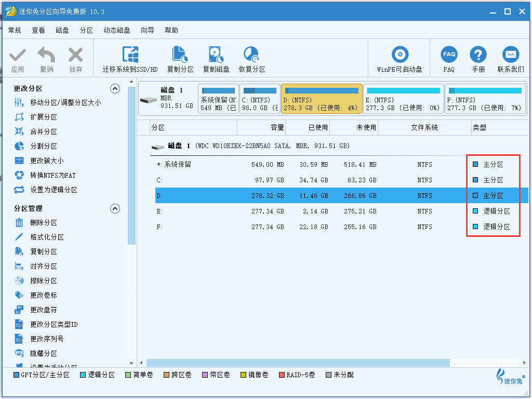
Task: Collapse the Partition Management (分区管理) section
Action: (115, 209)
